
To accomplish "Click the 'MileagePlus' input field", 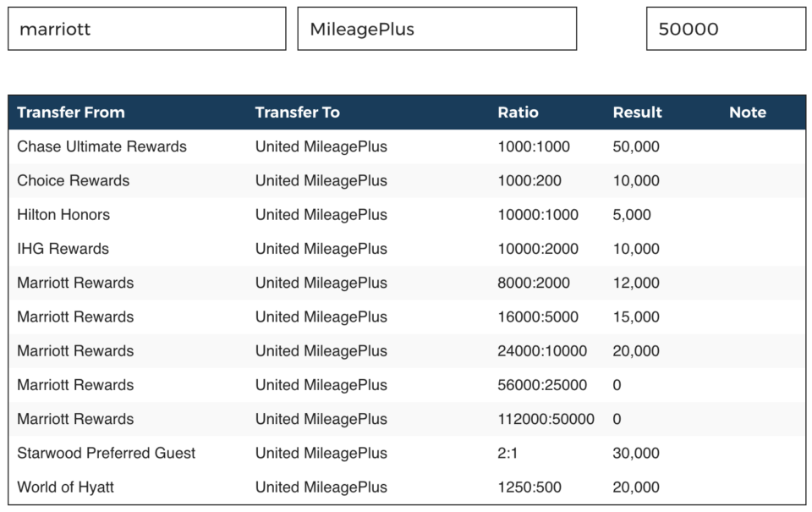I will [436, 28].
